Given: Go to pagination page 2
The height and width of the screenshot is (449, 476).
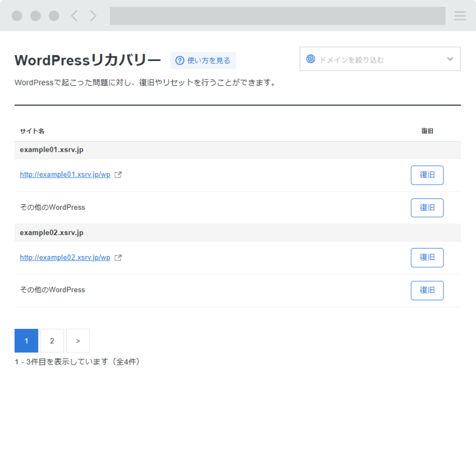Looking at the screenshot, I should coord(52,340).
